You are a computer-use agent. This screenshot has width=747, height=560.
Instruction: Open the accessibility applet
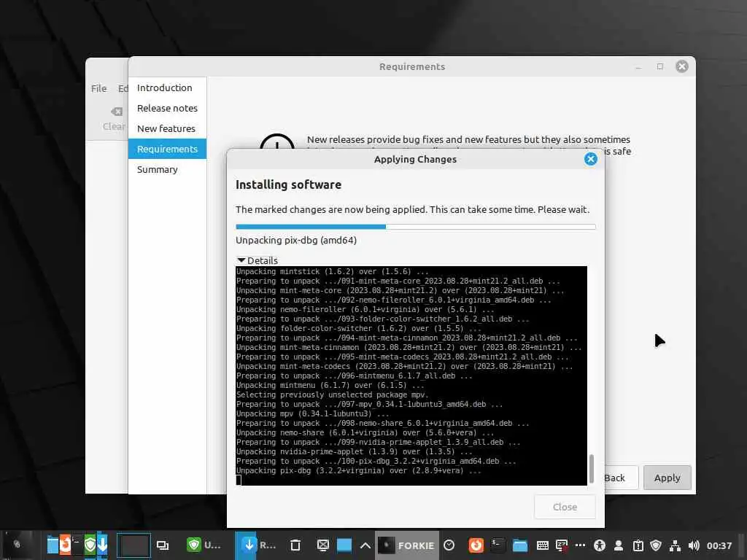pos(600,545)
